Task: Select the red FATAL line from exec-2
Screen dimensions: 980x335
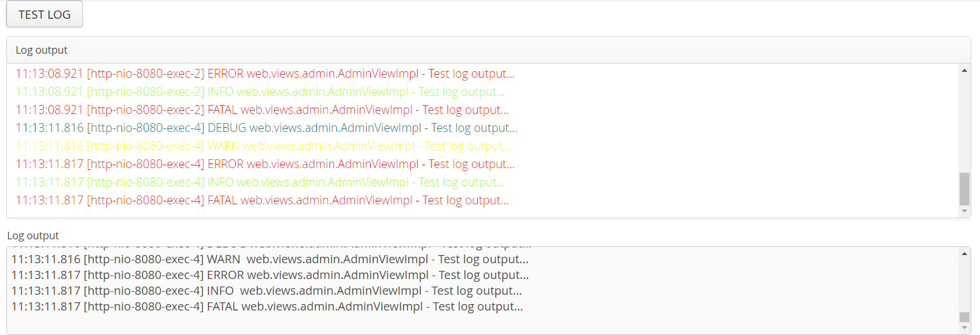Action: pyautogui.click(x=262, y=110)
